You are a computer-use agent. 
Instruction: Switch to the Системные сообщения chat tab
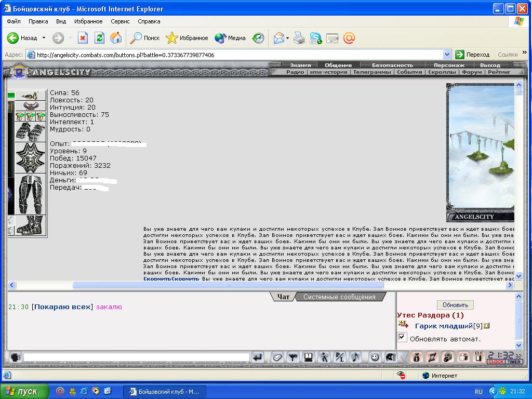[339, 297]
